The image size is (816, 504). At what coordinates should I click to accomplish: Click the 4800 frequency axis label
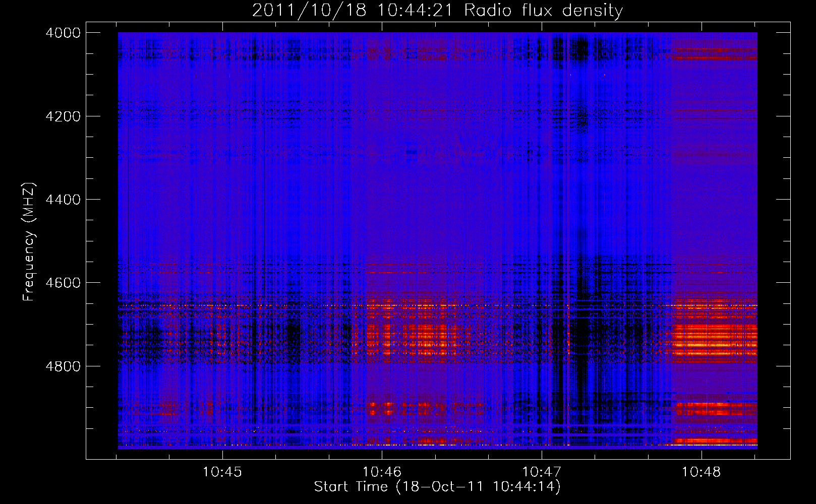point(63,366)
